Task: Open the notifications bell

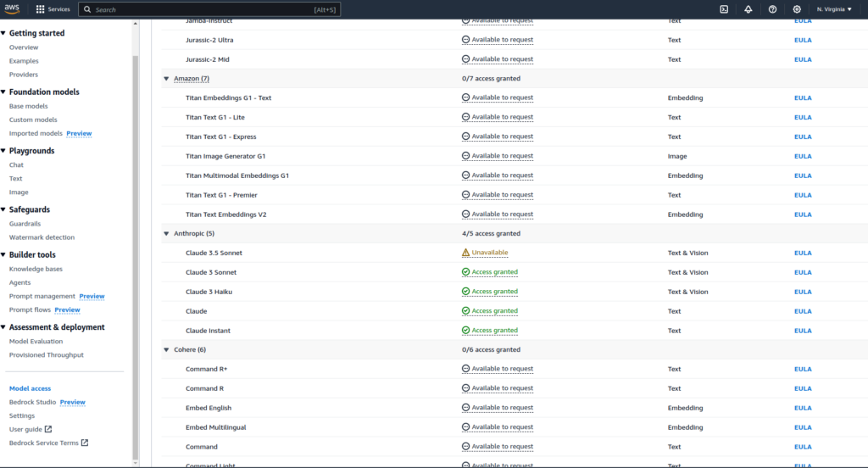Action: click(x=748, y=9)
